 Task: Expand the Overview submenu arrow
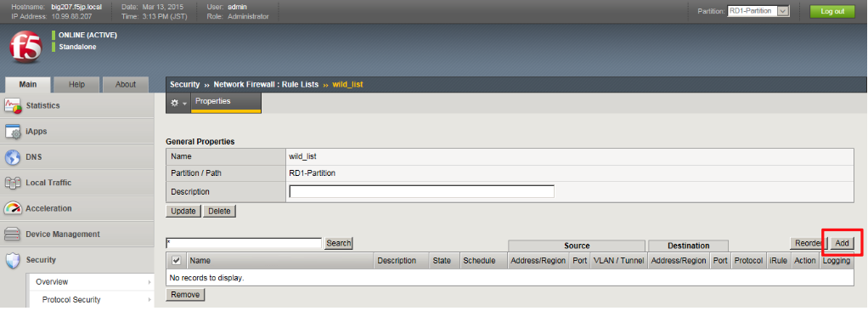point(149,282)
